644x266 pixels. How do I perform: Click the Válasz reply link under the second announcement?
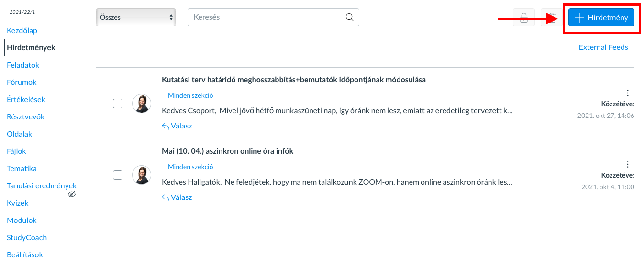tap(177, 197)
